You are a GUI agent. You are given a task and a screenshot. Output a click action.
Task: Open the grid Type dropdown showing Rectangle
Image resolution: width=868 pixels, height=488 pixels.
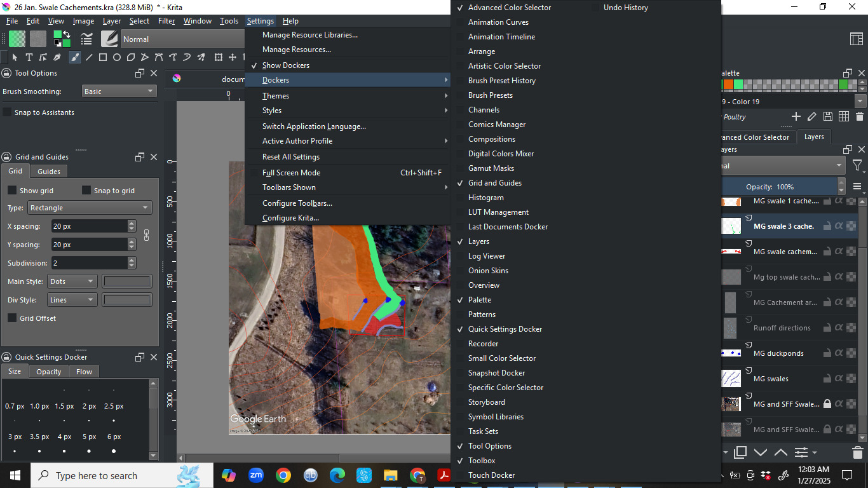click(x=89, y=208)
